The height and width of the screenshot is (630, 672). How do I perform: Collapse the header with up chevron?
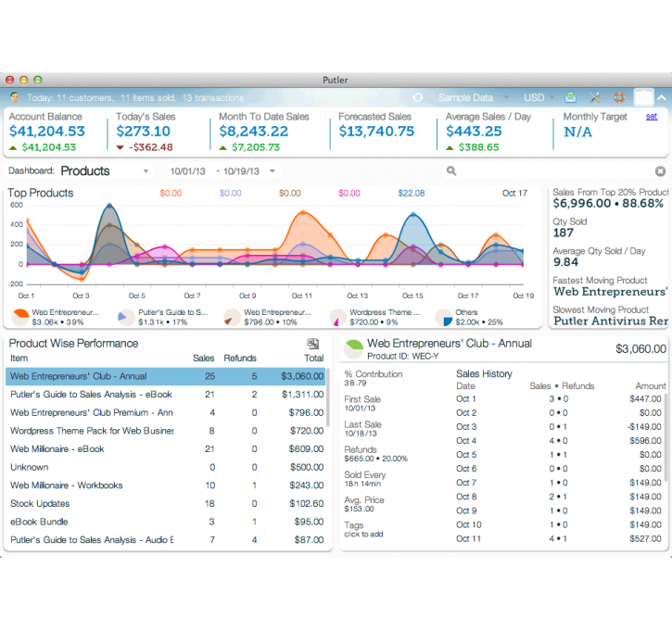pyautogui.click(x=662, y=97)
